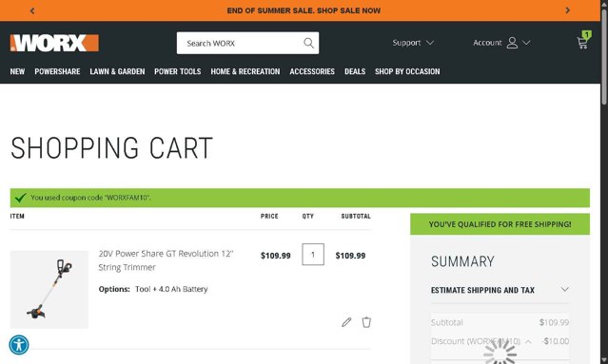Remove the string trimmer with trash icon

click(x=366, y=322)
